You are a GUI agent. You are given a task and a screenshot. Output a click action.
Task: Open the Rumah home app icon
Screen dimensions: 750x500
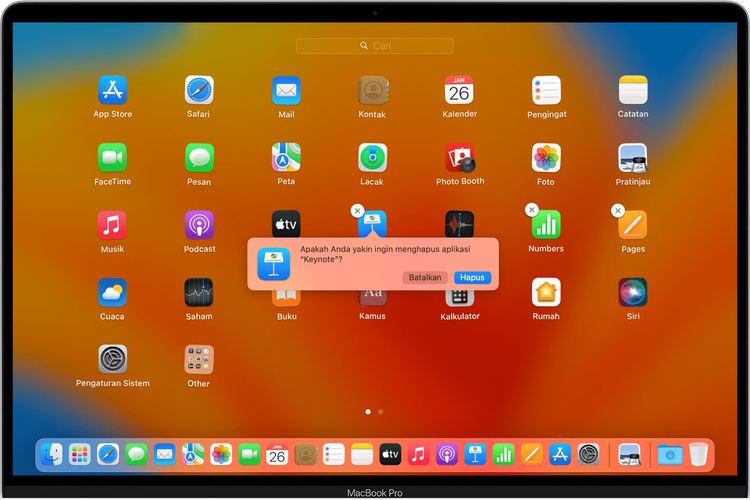click(546, 293)
